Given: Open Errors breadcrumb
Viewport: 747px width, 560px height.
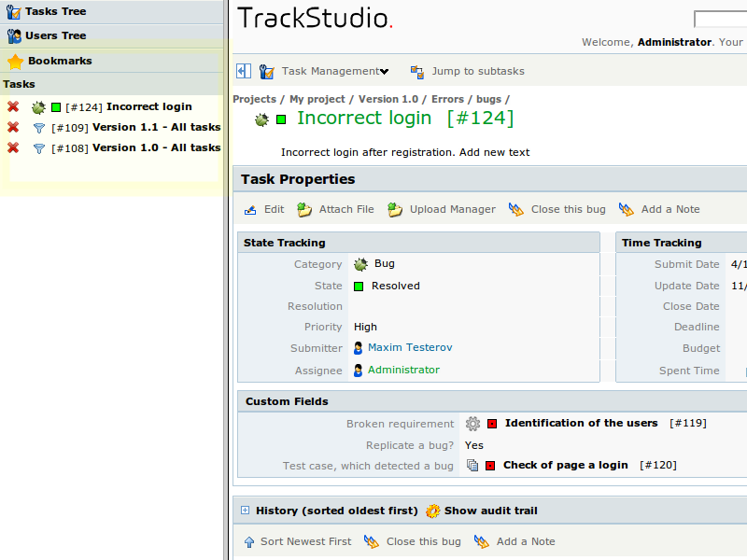Looking at the screenshot, I should point(447,99).
